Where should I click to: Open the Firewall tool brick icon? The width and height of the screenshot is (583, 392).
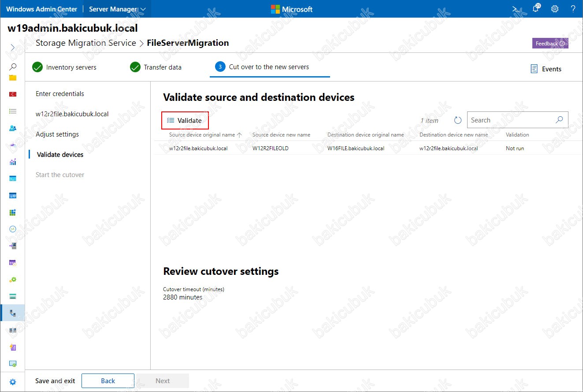pos(13,94)
